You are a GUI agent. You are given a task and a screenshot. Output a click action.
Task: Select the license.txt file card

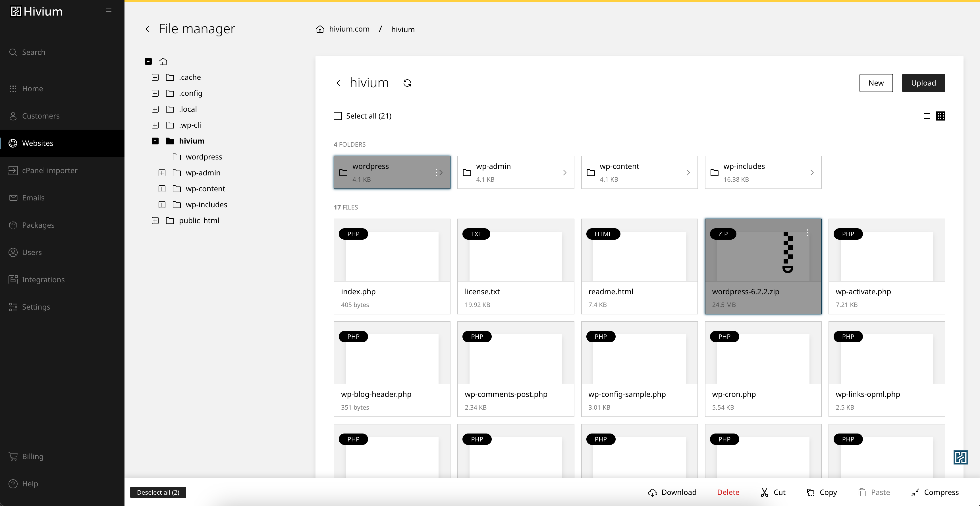pyautogui.click(x=516, y=266)
